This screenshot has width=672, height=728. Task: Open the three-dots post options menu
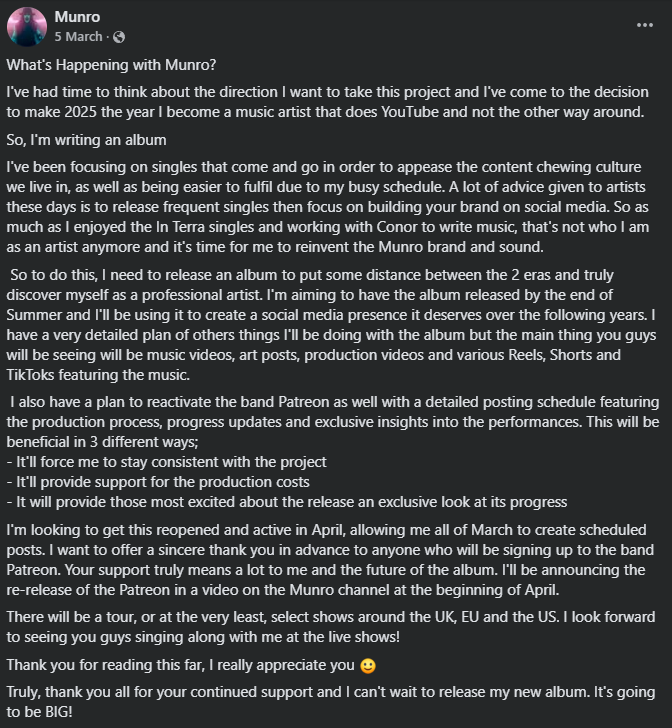pyautogui.click(x=645, y=25)
